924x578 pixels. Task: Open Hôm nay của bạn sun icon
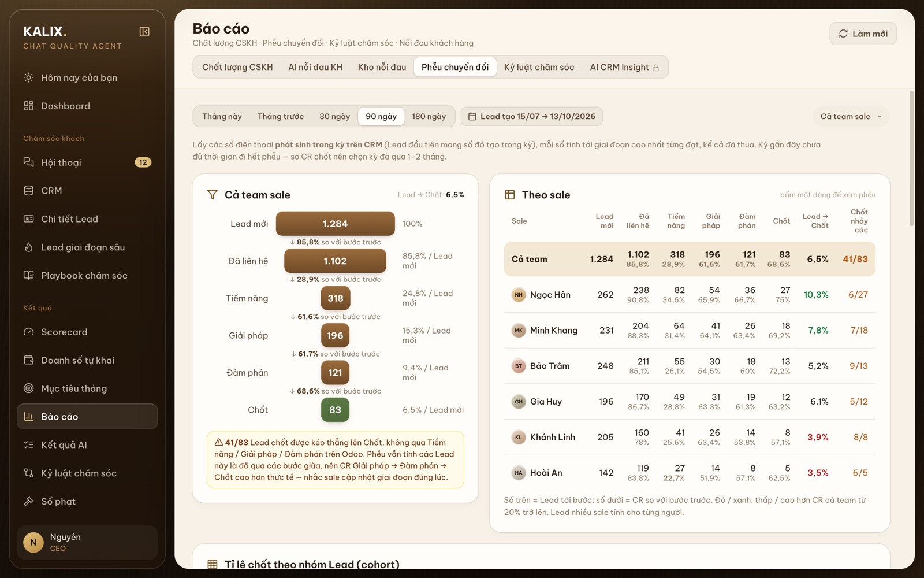pos(28,77)
